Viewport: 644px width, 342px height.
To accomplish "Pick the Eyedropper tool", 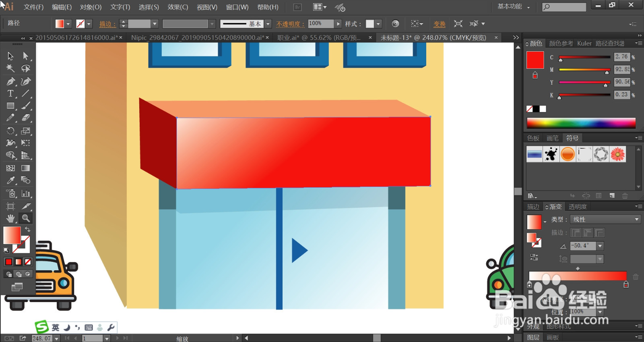I will point(10,180).
